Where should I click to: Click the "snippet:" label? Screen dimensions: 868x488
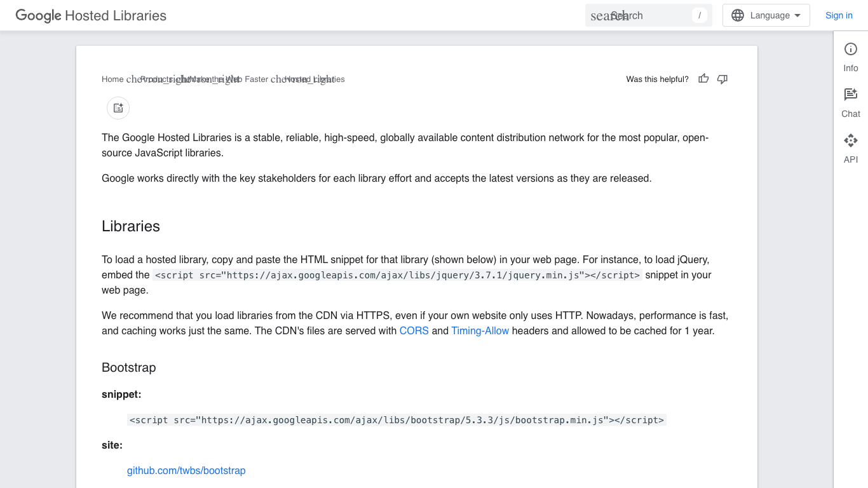(x=121, y=395)
